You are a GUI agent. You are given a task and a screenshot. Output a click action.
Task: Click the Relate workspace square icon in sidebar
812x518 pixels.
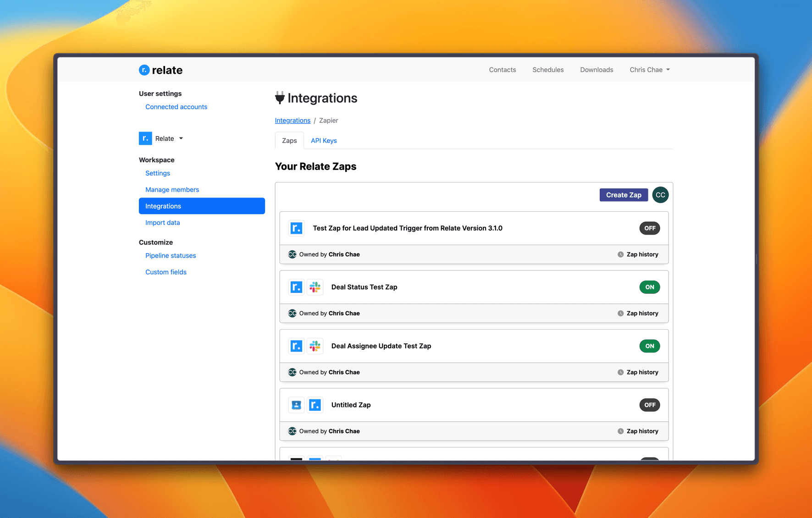[x=145, y=138]
